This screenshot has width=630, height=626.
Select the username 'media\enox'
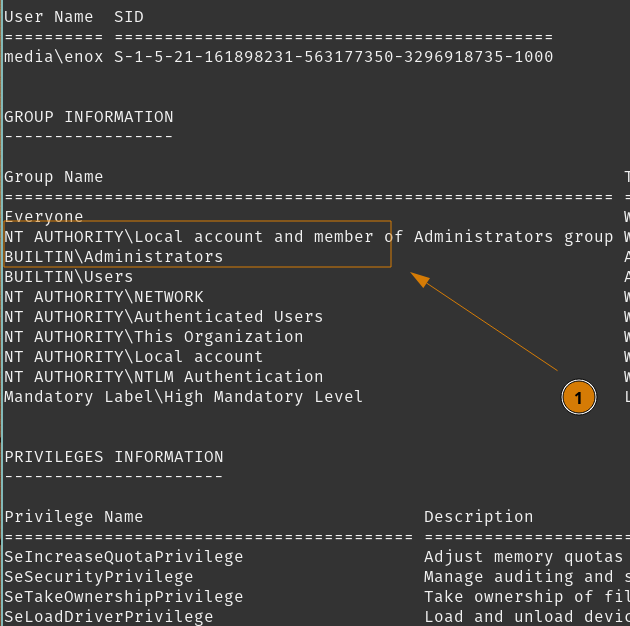click(x=53, y=57)
